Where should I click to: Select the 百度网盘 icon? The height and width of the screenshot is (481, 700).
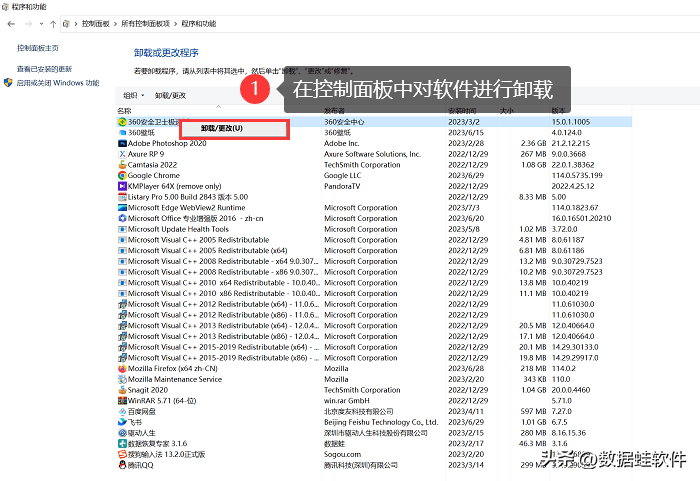[x=122, y=411]
